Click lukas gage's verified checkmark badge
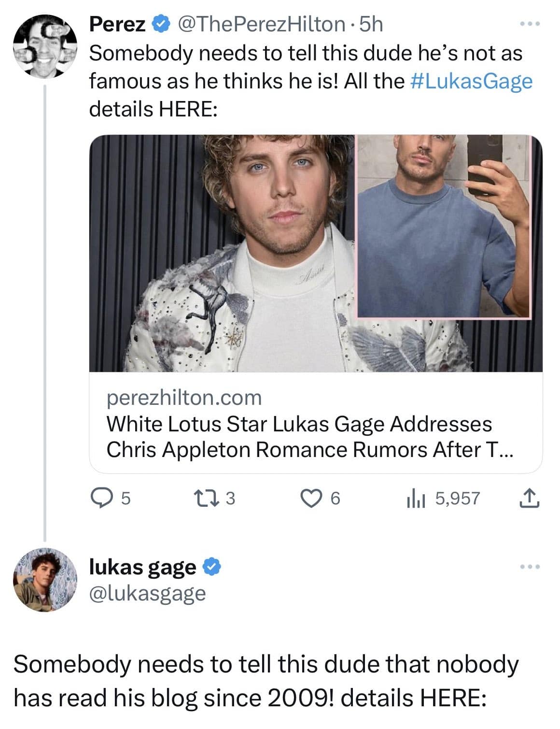The image size is (560, 729). point(211,567)
